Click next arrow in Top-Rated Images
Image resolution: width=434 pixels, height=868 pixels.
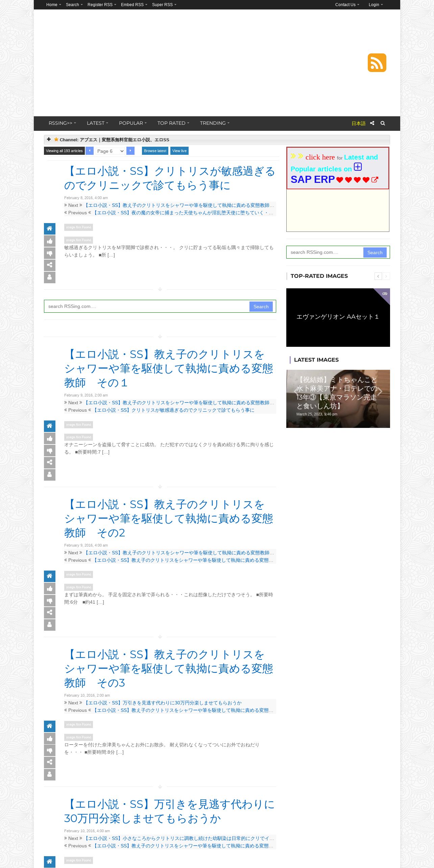point(386,276)
